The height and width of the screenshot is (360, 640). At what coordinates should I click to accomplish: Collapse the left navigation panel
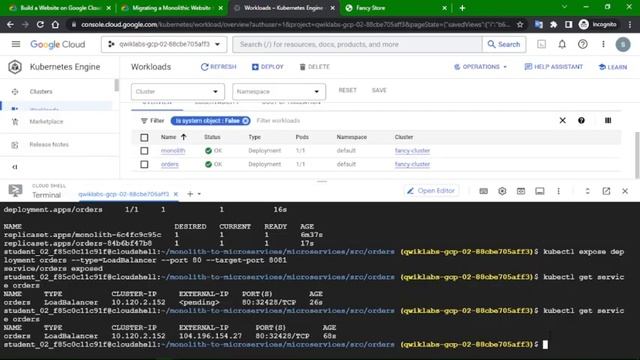(x=15, y=167)
